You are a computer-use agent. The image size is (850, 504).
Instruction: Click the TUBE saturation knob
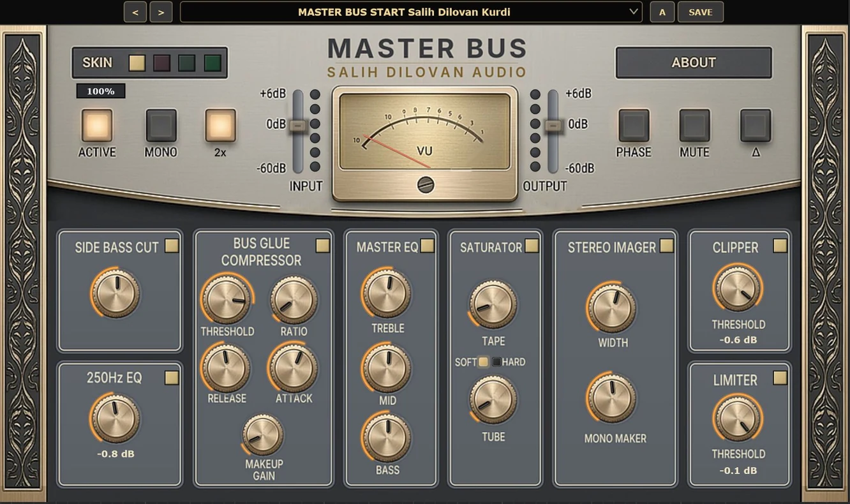pos(493,400)
